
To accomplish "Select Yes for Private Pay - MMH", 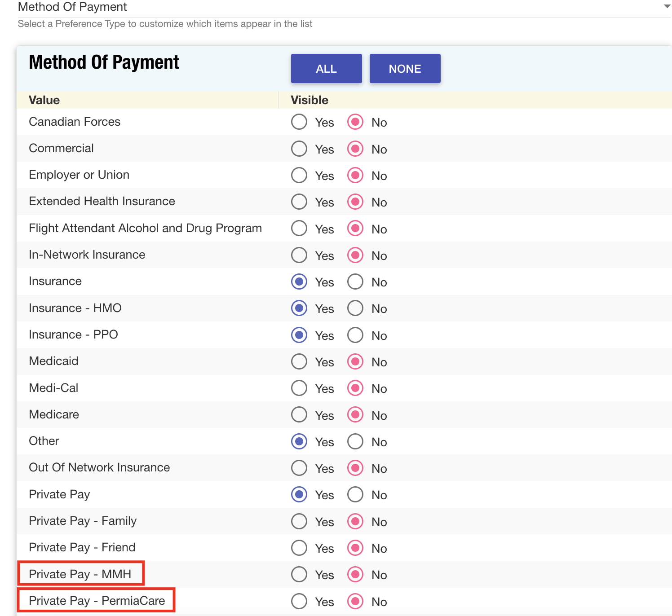I will 299,575.
